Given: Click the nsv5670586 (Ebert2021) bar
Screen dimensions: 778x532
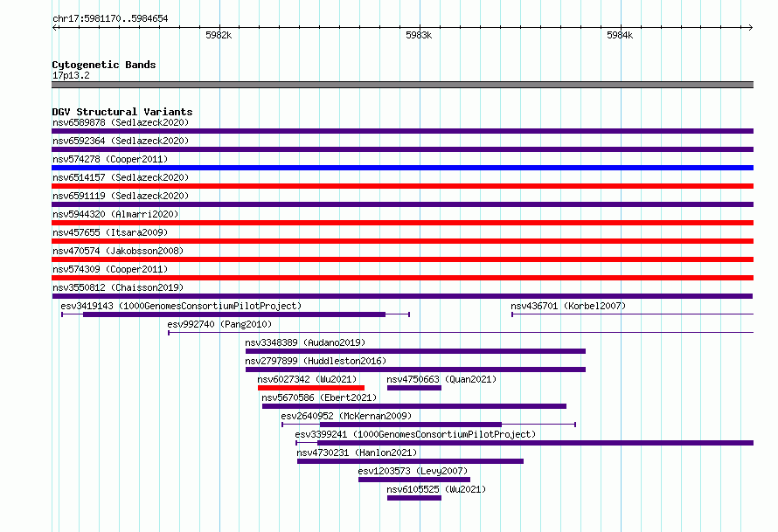Looking at the screenshot, I should 414,406.
